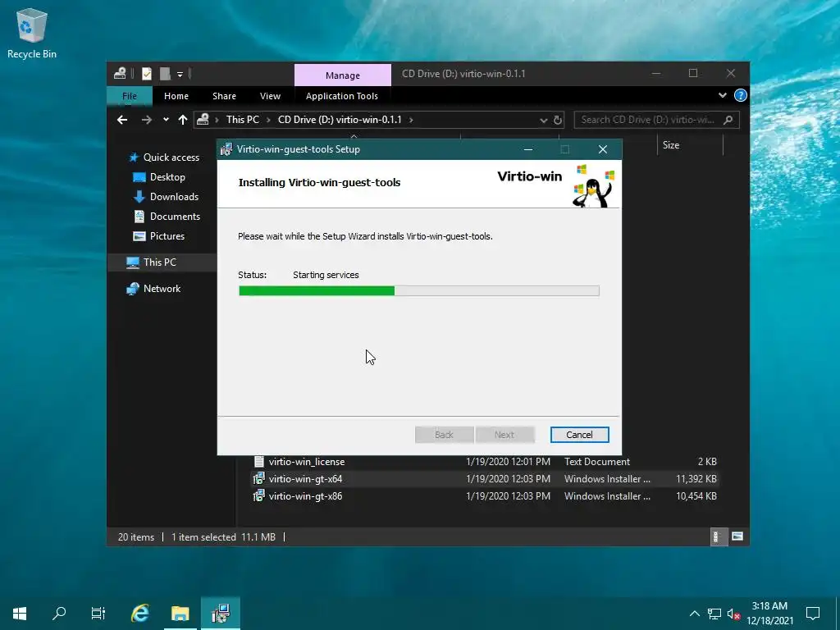Click the 11,392 KB size cell

[696, 479]
